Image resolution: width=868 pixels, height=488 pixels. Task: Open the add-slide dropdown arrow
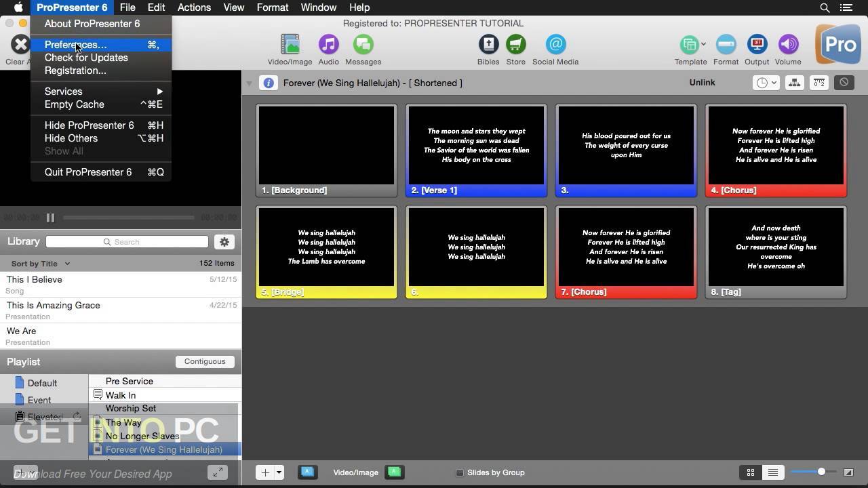tap(279, 472)
